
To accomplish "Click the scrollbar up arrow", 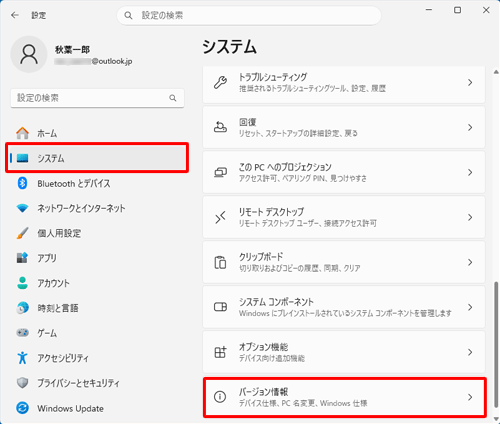I will pyautogui.click(x=496, y=72).
